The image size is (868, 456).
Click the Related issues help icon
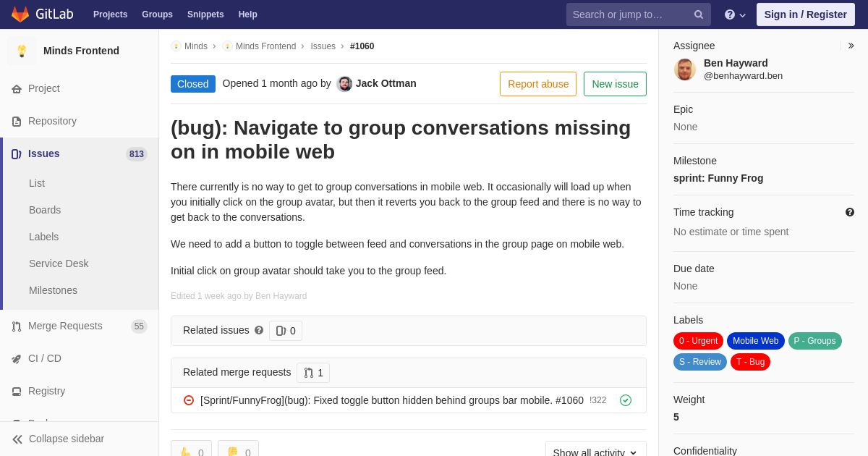pyautogui.click(x=259, y=330)
